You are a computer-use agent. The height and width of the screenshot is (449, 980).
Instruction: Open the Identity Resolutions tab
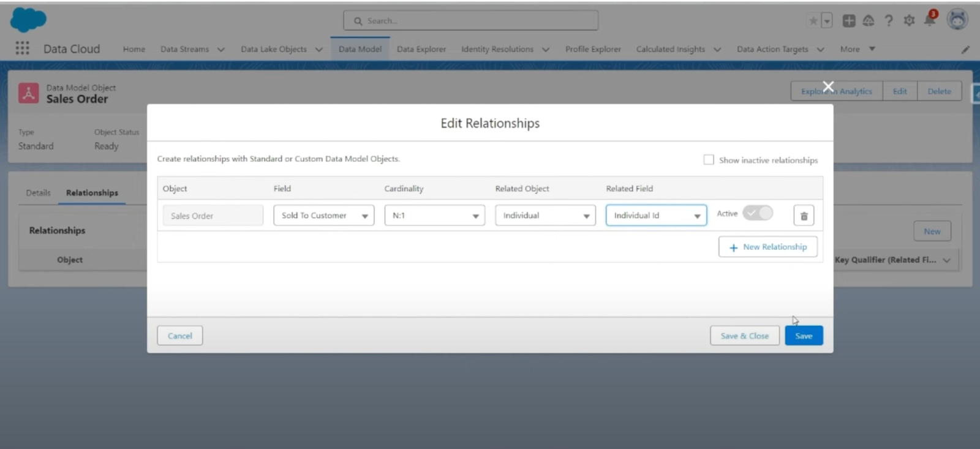coord(497,49)
